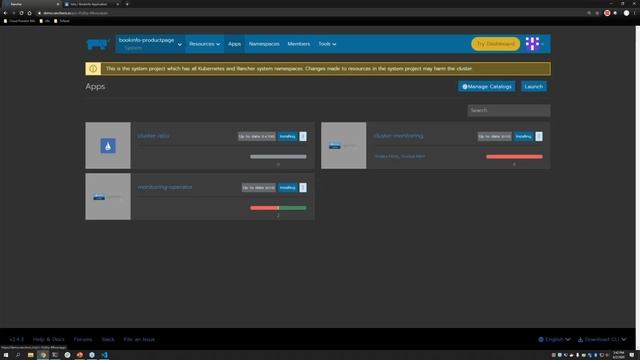
Task: Click the browser Home icon
Action: click(29, 13)
